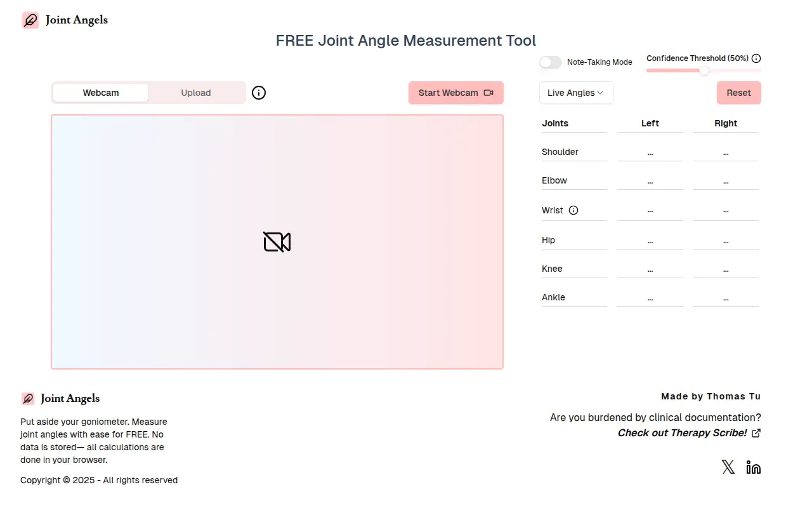
Task: Click the Note-Taking Mode label
Action: [x=599, y=62]
